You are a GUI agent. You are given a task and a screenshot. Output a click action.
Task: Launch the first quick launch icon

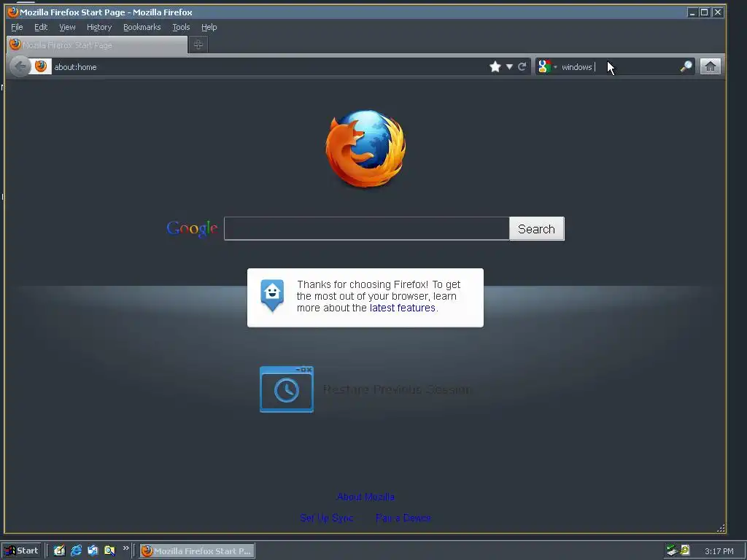pyautogui.click(x=59, y=551)
